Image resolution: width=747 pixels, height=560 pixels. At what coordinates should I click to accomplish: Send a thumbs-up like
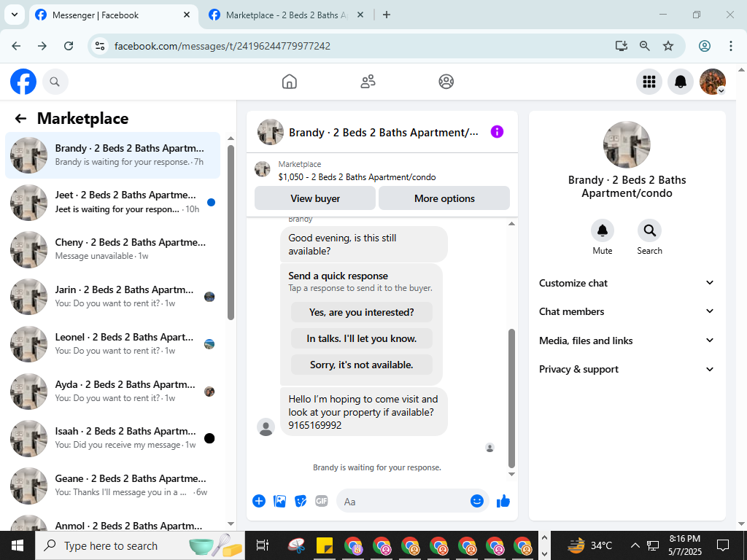[x=503, y=501]
